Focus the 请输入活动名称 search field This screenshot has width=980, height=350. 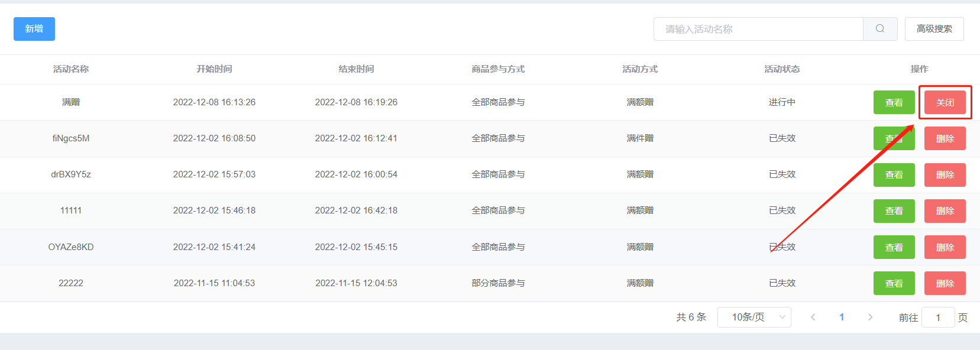758,29
